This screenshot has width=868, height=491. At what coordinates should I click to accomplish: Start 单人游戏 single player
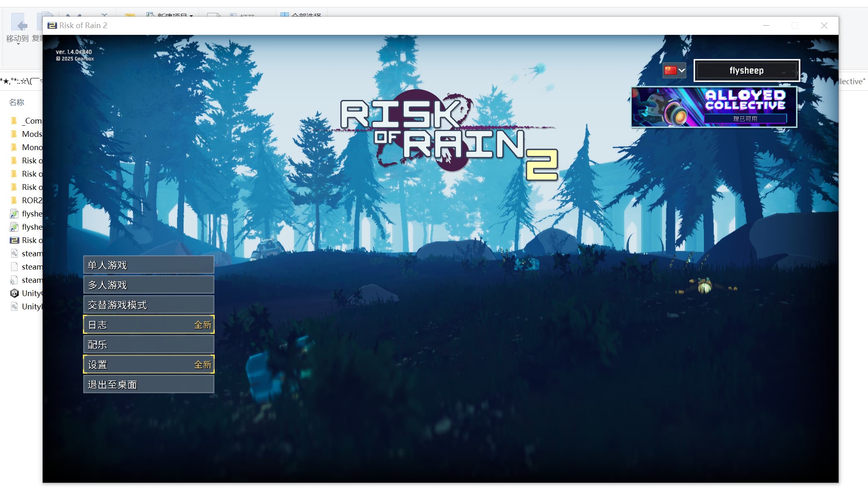click(148, 265)
